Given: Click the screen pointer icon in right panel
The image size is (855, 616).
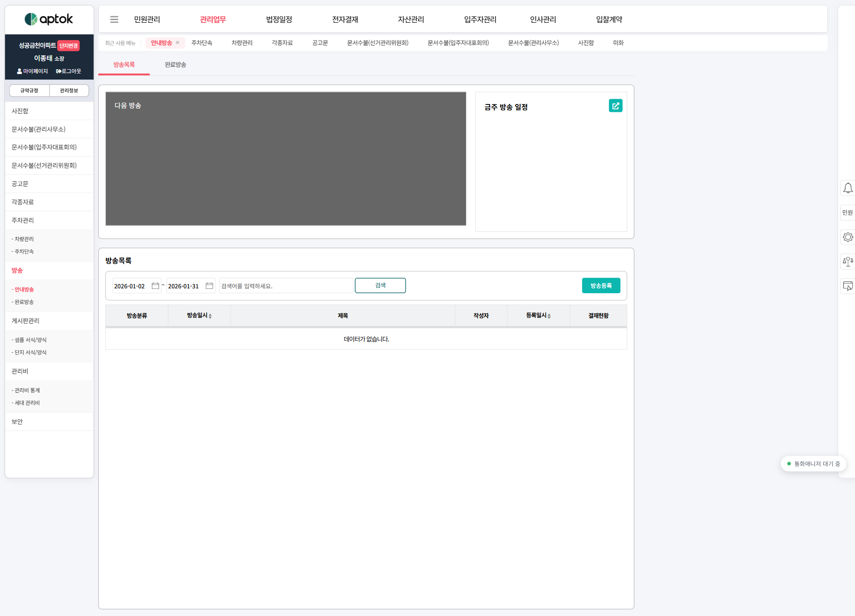Looking at the screenshot, I should click(x=847, y=286).
